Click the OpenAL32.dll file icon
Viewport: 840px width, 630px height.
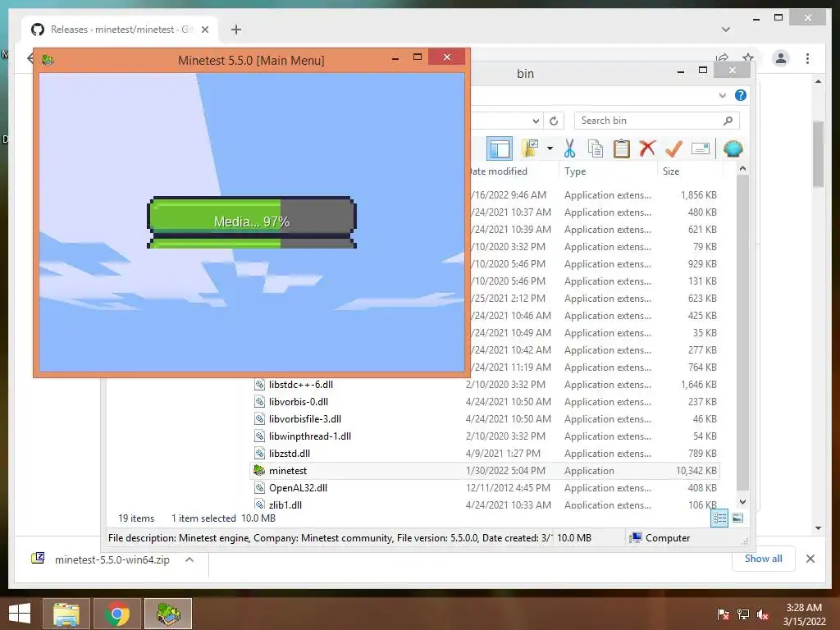tap(259, 487)
